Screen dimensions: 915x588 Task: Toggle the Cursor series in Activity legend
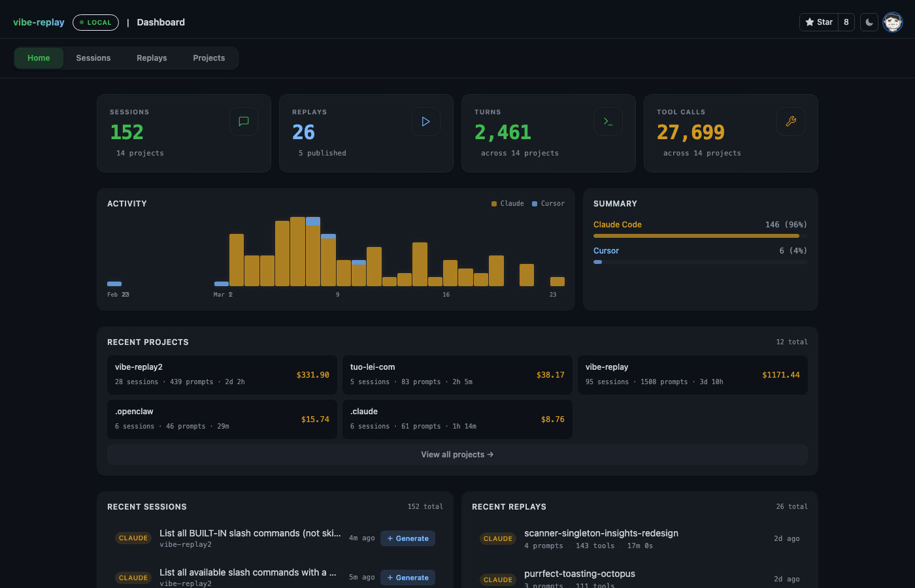[548, 203]
